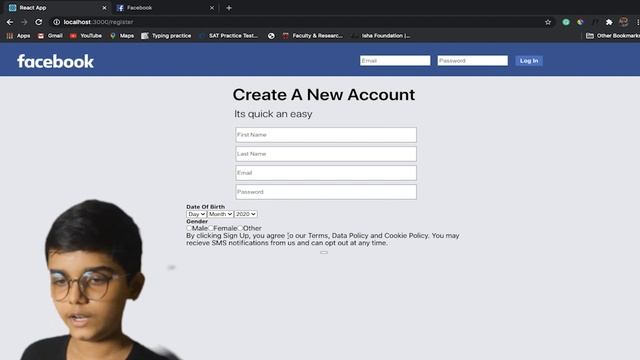Click the green extension icon in toolbar

pos(566,22)
